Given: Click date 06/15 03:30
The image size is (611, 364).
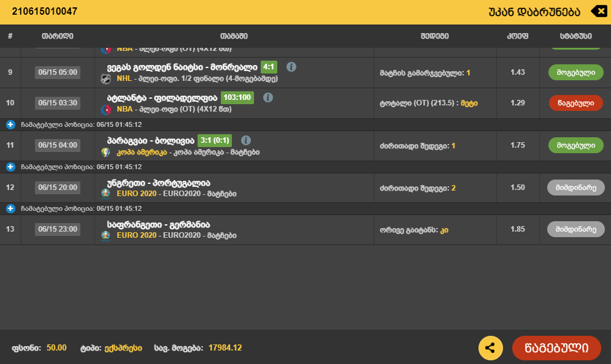Looking at the screenshot, I should [58, 103].
